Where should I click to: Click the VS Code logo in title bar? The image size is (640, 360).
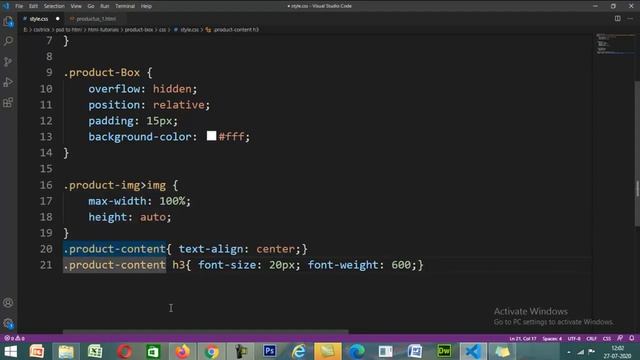(x=6, y=6)
